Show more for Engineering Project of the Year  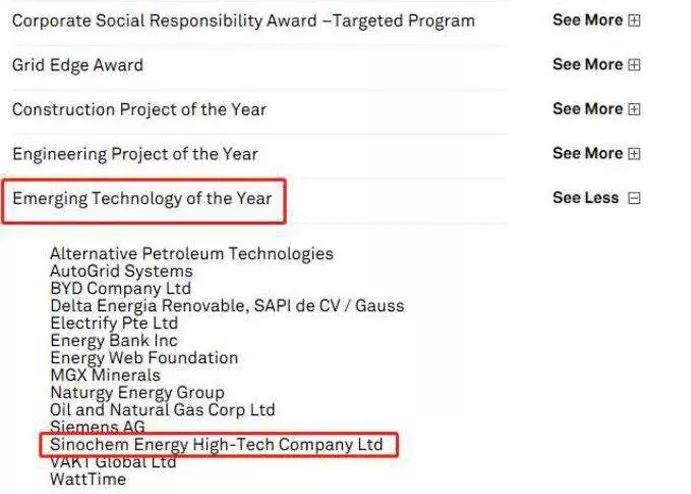pos(587,154)
